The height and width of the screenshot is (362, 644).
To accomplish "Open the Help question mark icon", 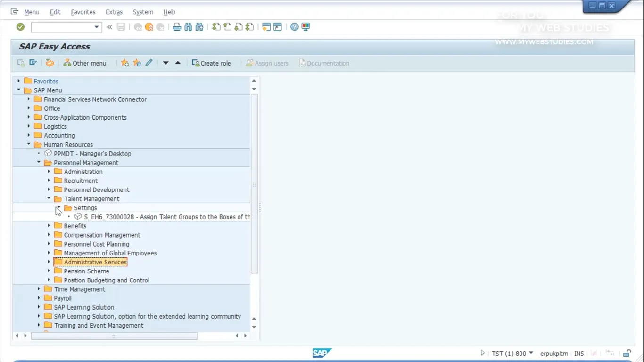I will coord(294,27).
